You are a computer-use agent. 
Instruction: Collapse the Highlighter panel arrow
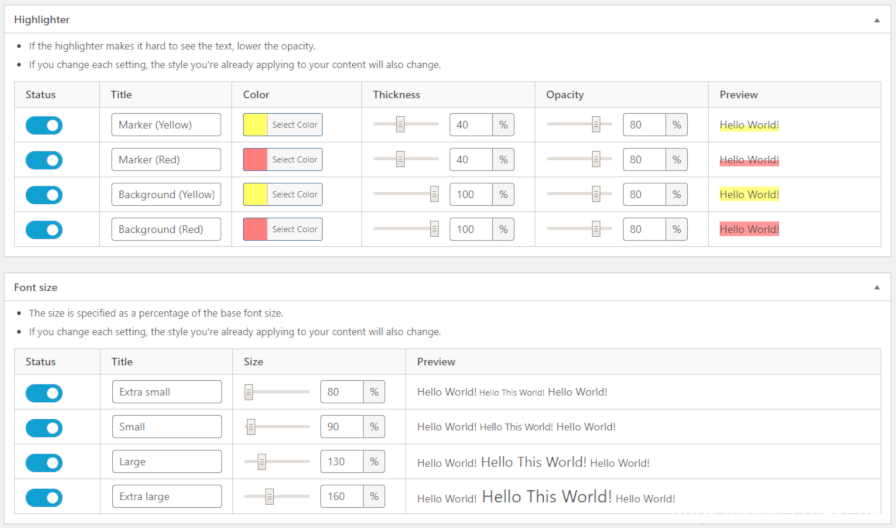(877, 20)
